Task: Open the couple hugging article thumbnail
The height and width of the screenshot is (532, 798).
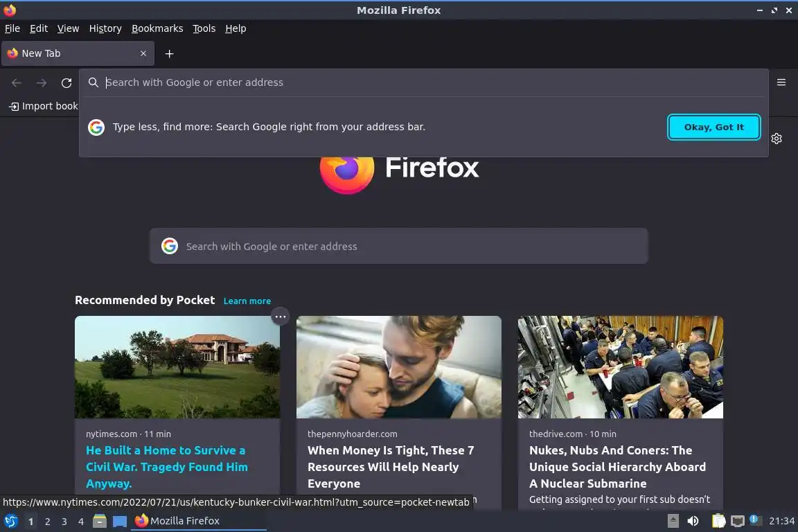Action: tap(399, 367)
